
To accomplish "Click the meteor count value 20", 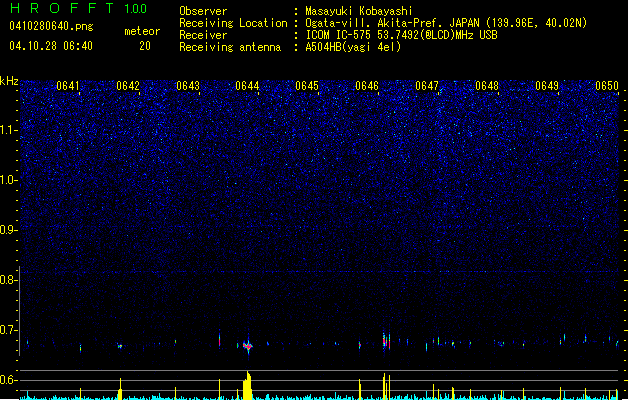I will (x=145, y=46).
